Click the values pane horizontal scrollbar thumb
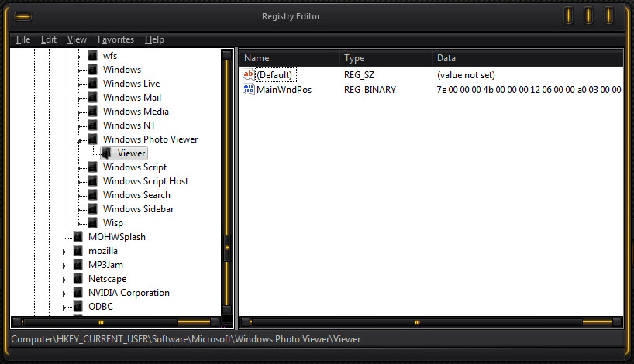Viewport: 634px width, 364px height. click(417, 322)
